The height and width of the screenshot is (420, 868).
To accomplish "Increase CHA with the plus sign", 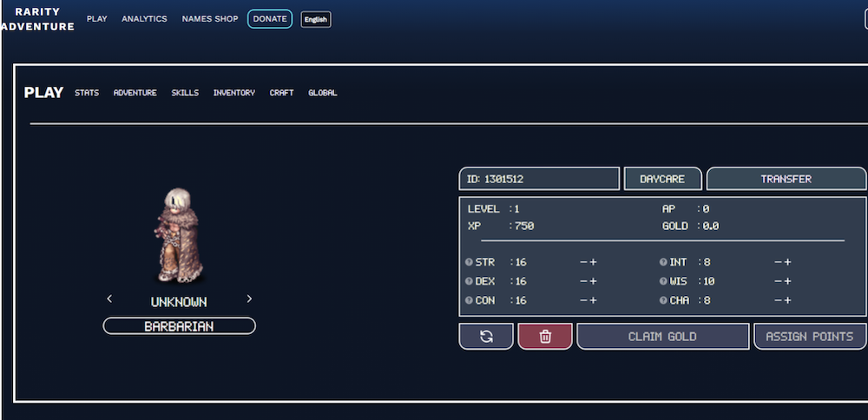I will [787, 300].
